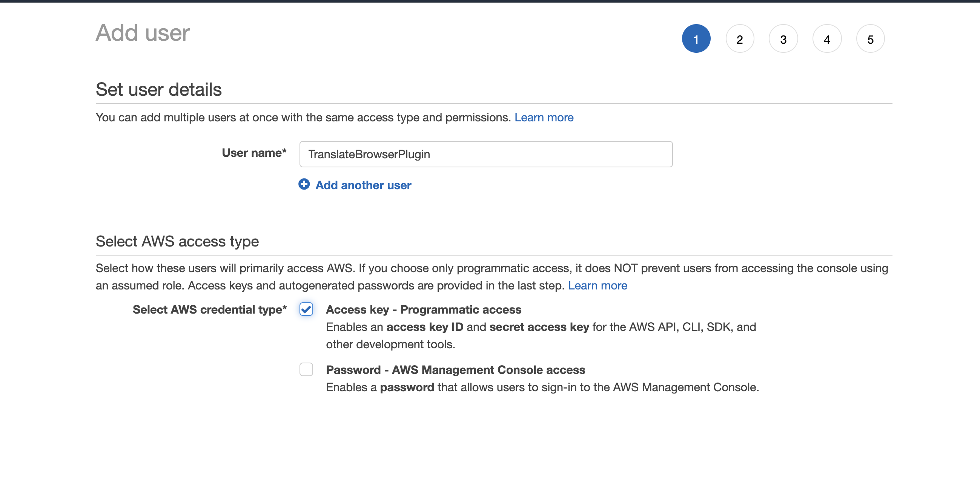The width and height of the screenshot is (980, 496).
Task: Click Password - AWS Management Console access label
Action: tap(455, 370)
